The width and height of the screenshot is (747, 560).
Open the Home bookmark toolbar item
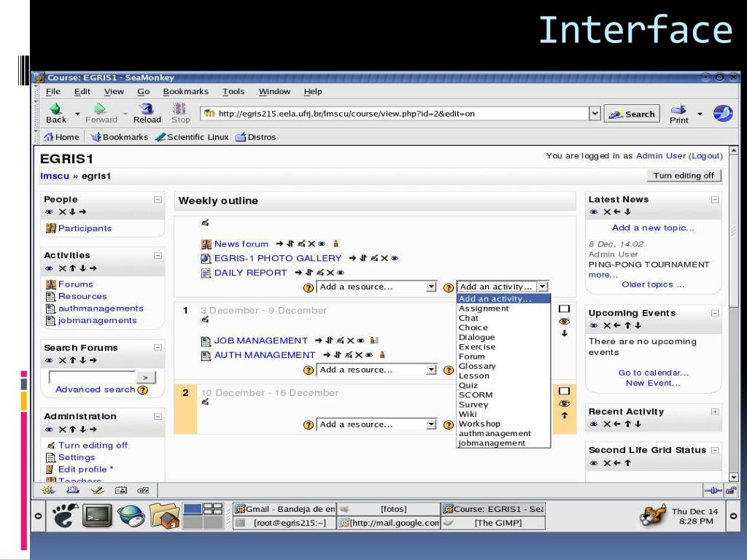tap(61, 137)
